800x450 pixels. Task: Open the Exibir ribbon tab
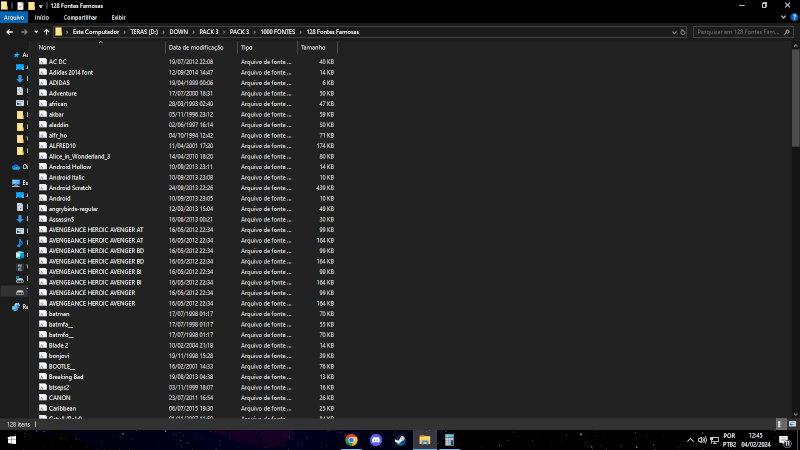tap(118, 17)
